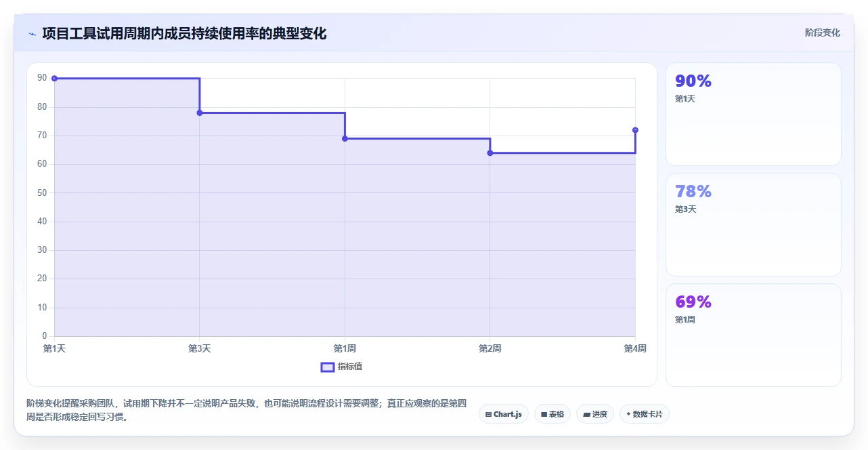Click the 78% value in the second card

[x=693, y=192]
